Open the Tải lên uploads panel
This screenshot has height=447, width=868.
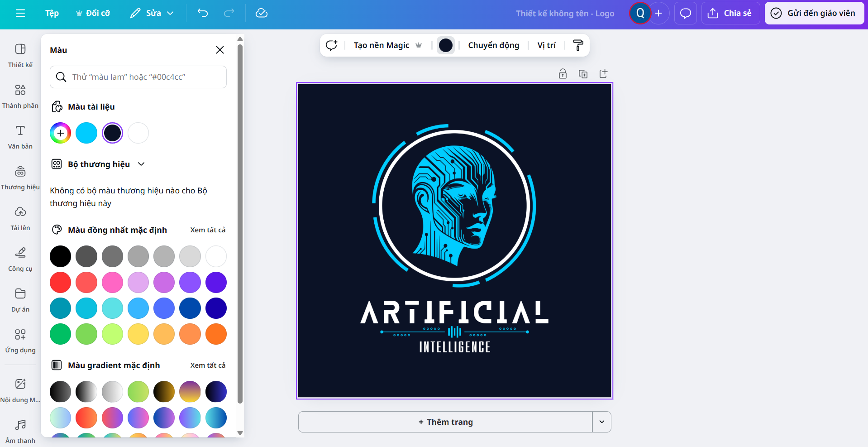[20, 218]
